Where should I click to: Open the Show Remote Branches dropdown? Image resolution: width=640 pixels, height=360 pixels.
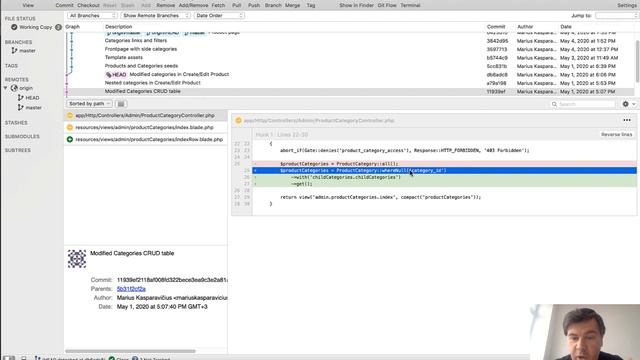[156, 16]
